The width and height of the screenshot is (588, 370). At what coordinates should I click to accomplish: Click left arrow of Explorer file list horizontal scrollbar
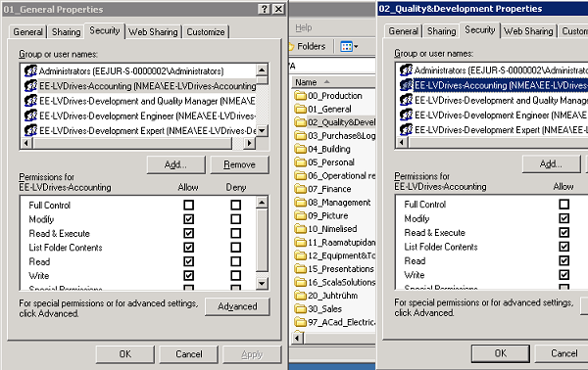pos(298,338)
